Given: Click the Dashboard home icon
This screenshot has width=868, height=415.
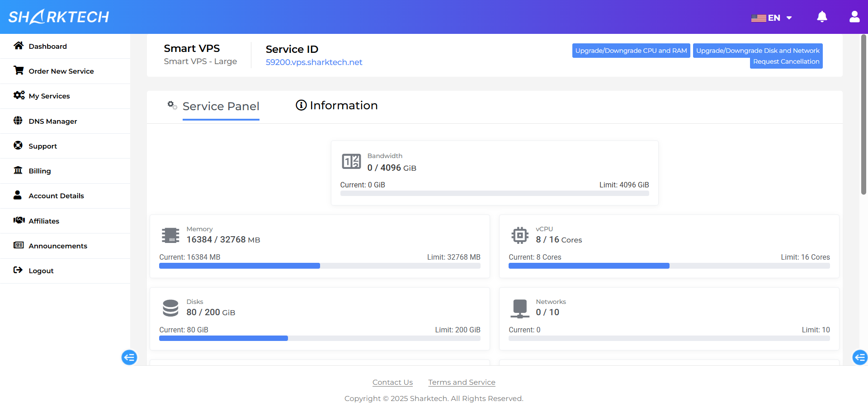Looking at the screenshot, I should coord(19,46).
